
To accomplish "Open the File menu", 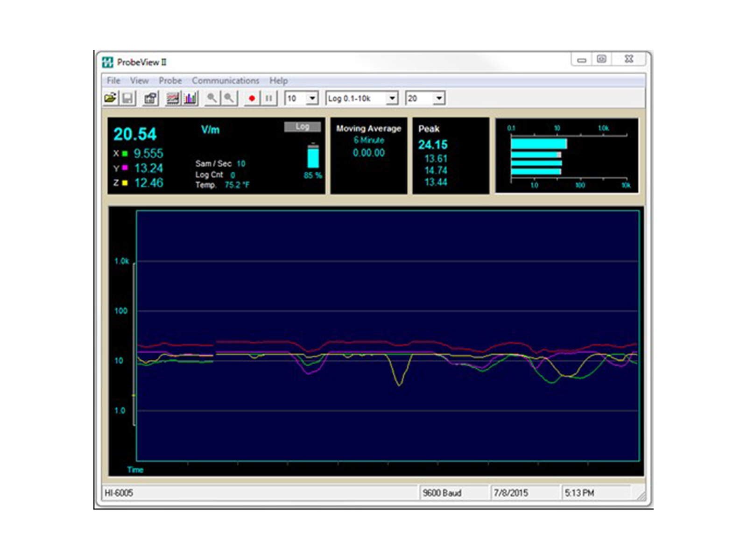I will 113,81.
